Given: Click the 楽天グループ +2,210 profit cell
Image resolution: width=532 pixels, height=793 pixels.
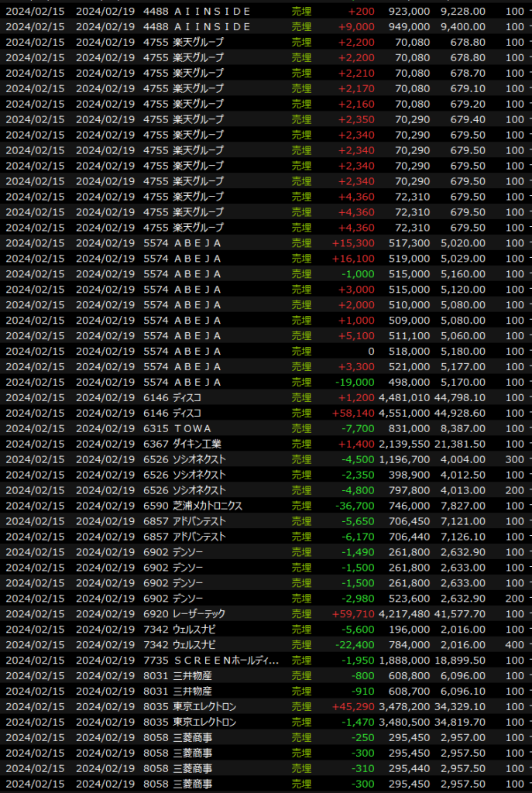Looking at the screenshot, I should [x=358, y=74].
